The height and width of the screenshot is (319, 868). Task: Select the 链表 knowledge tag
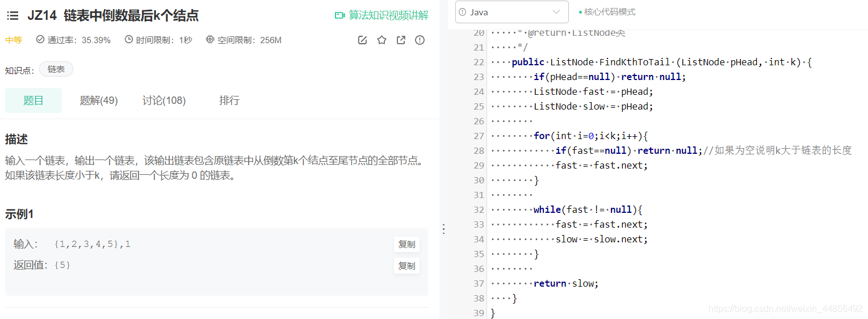coord(56,69)
